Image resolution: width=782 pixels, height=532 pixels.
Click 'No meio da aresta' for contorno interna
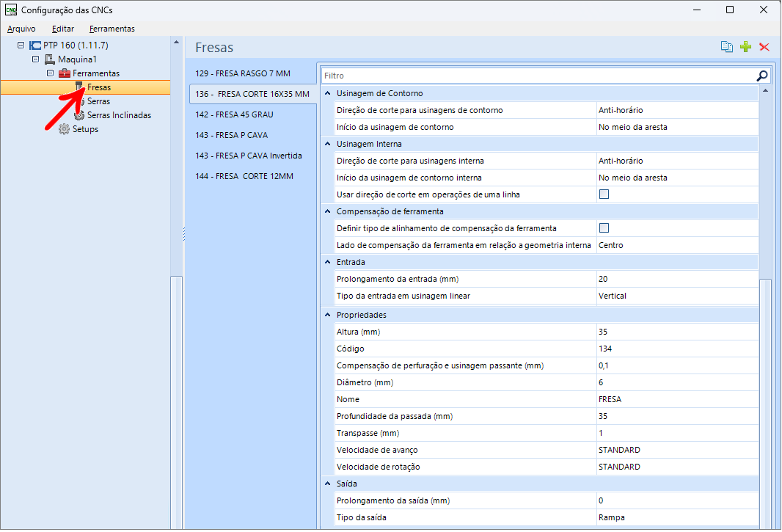click(677, 178)
